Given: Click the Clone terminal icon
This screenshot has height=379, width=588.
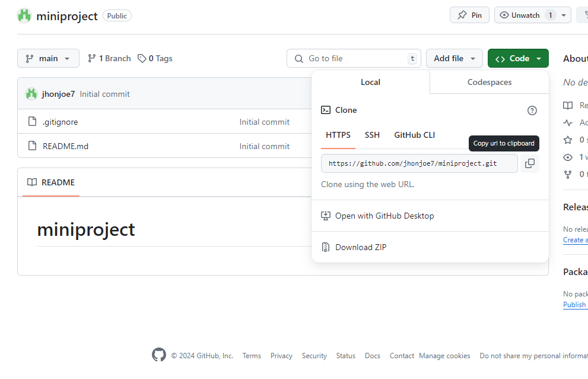Looking at the screenshot, I should point(326,110).
